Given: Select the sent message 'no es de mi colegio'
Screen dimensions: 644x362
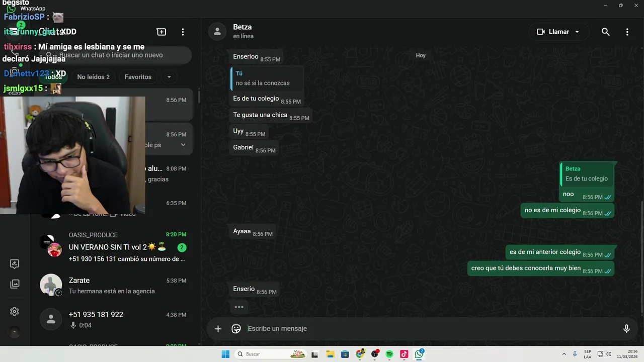Looking at the screenshot, I should [567, 211].
